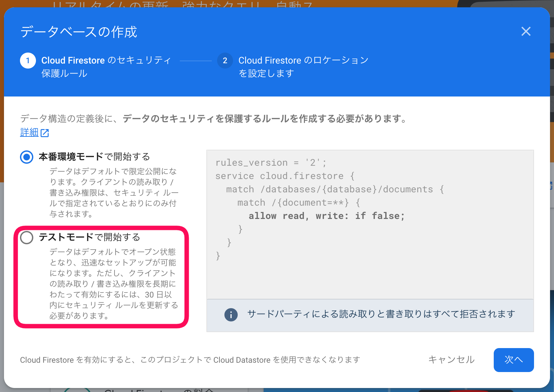Click the データベースの作成 dialog title
554x392 pixels.
(x=79, y=32)
